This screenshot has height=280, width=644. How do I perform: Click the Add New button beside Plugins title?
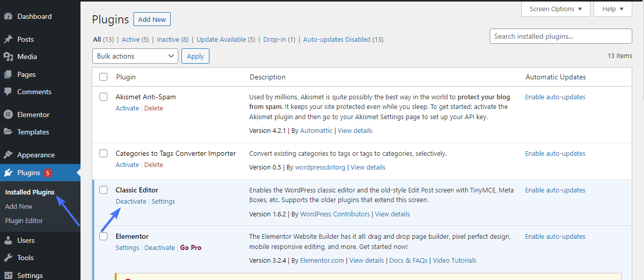(x=152, y=19)
